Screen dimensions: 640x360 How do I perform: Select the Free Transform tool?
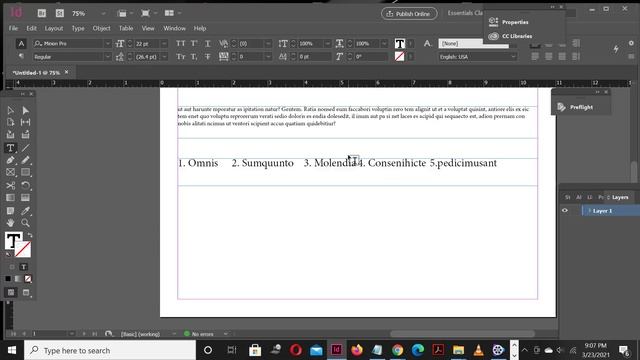point(25,186)
